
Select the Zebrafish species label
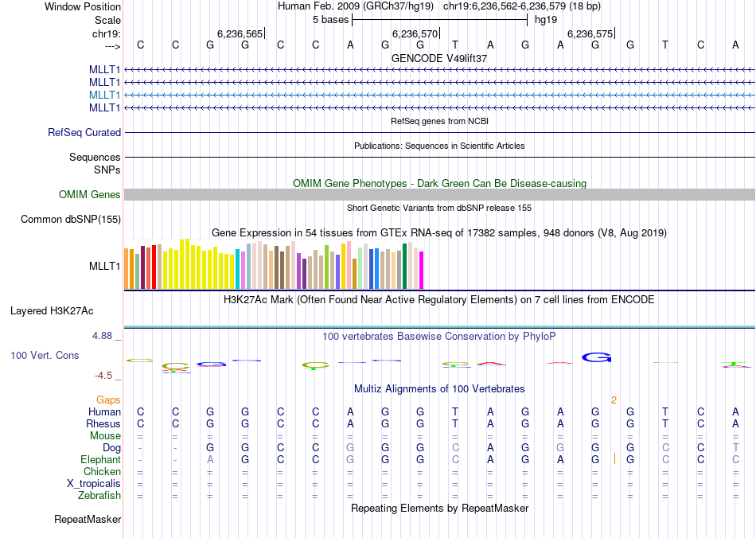99,495
